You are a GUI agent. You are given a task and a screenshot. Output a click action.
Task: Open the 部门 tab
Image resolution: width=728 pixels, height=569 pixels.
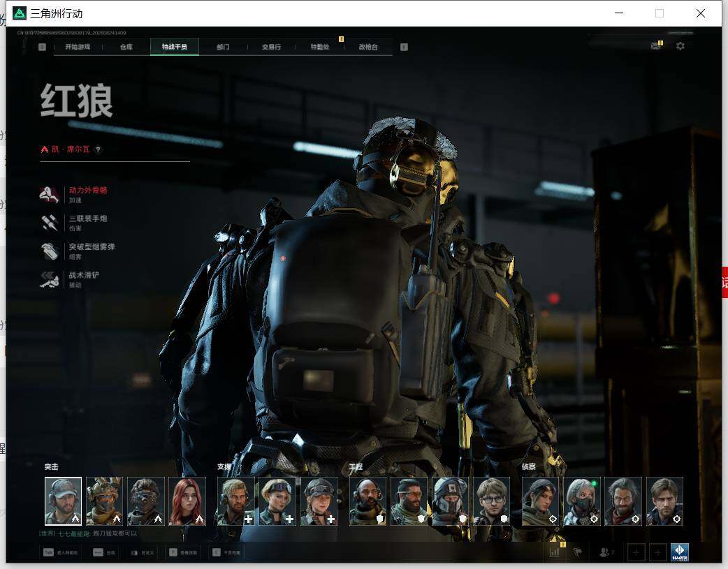pyautogui.click(x=223, y=47)
